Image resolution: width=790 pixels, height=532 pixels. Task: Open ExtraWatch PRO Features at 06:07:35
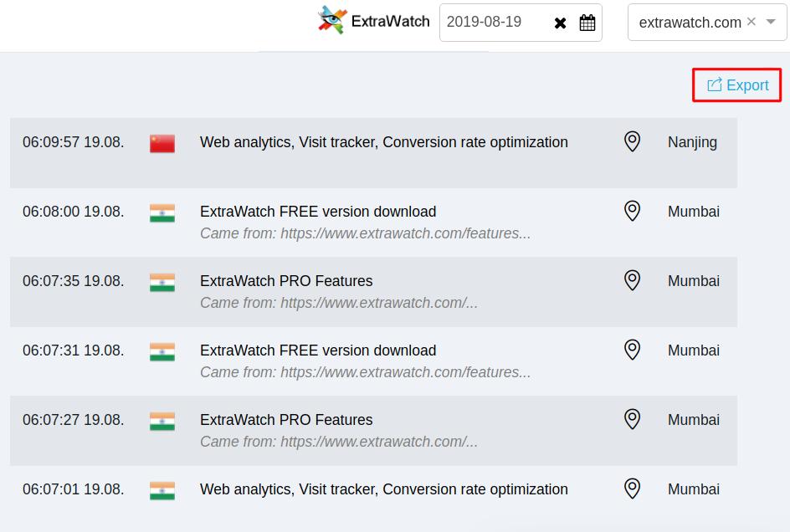286,281
